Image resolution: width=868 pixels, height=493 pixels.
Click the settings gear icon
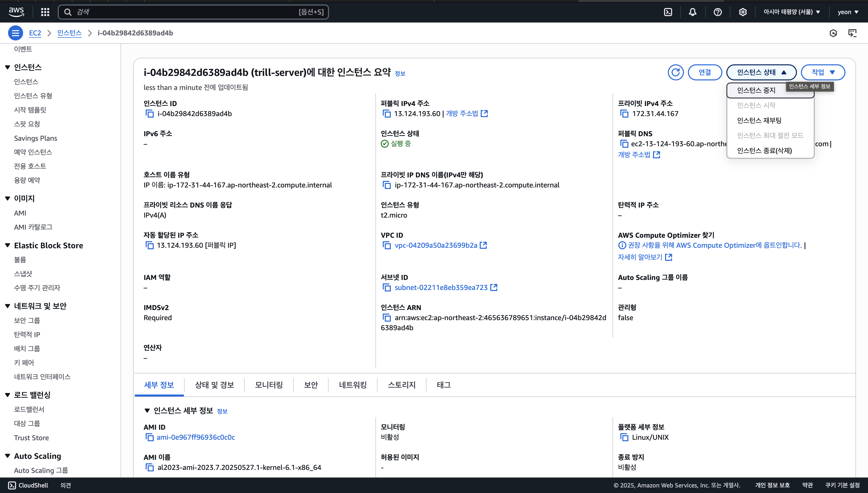tap(742, 12)
